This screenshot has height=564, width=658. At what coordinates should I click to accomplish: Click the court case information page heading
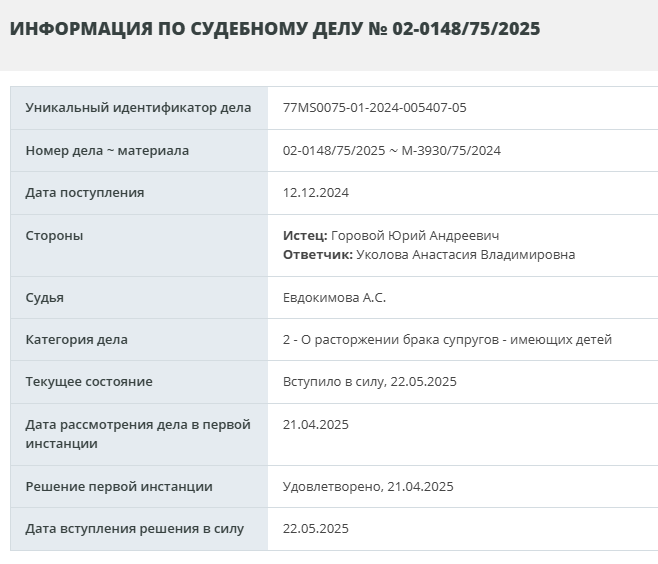(275, 29)
